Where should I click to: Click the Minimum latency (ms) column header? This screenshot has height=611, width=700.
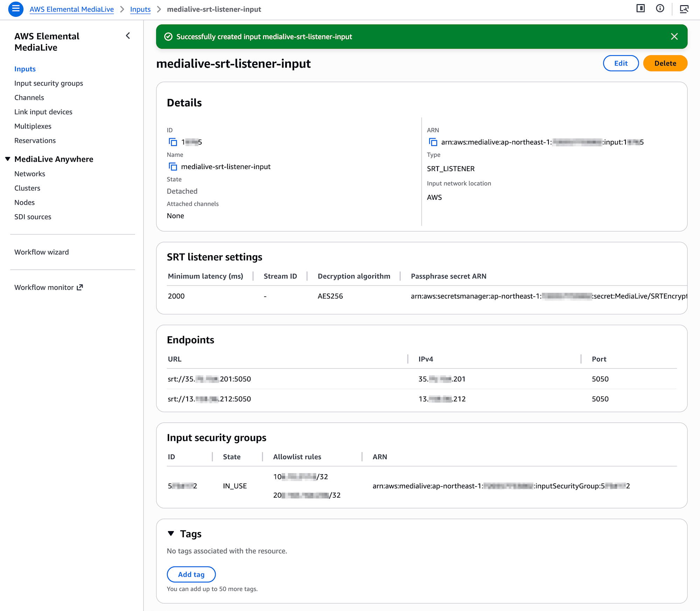205,276
